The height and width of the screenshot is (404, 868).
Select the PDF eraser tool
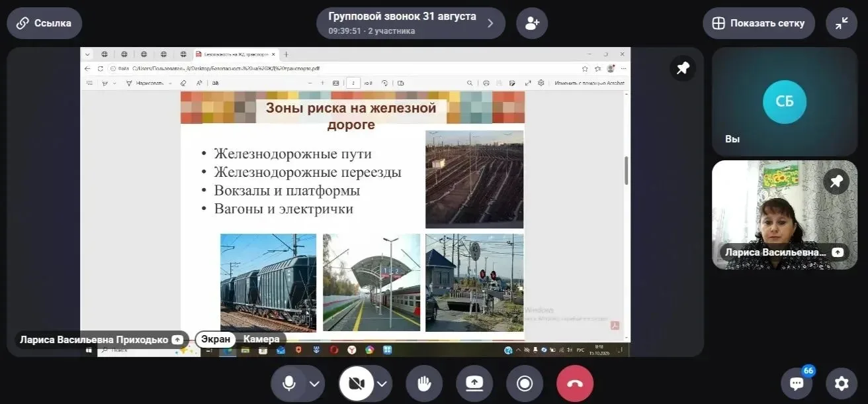pyautogui.click(x=183, y=83)
